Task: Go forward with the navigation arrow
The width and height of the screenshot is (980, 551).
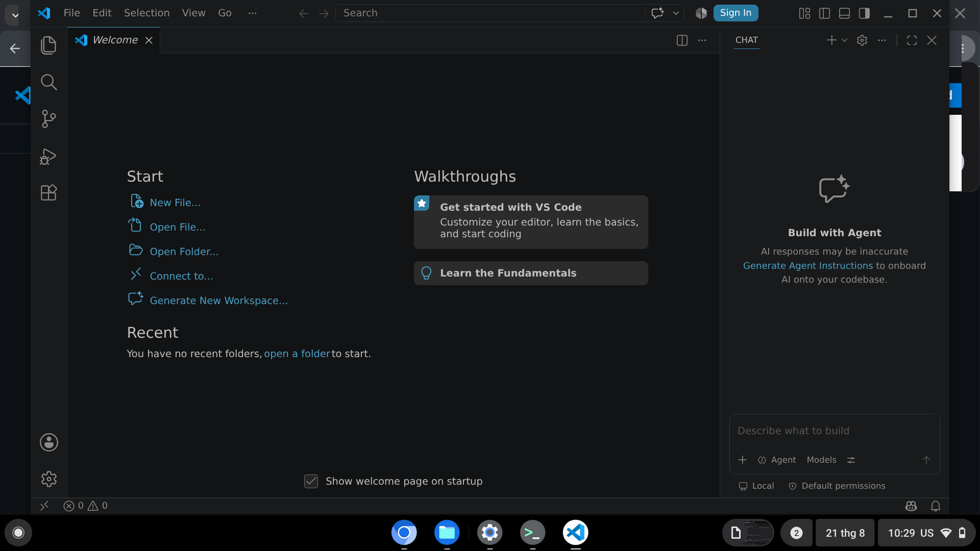Action: tap(324, 13)
